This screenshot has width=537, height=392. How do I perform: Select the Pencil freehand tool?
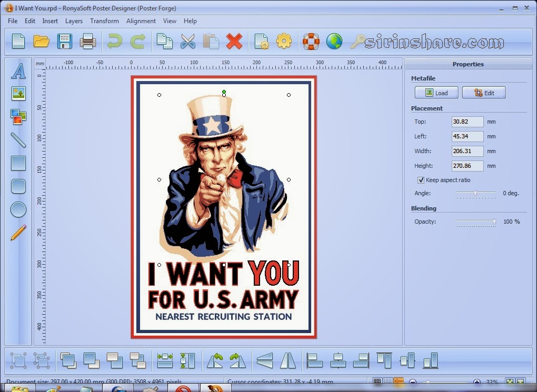18,232
